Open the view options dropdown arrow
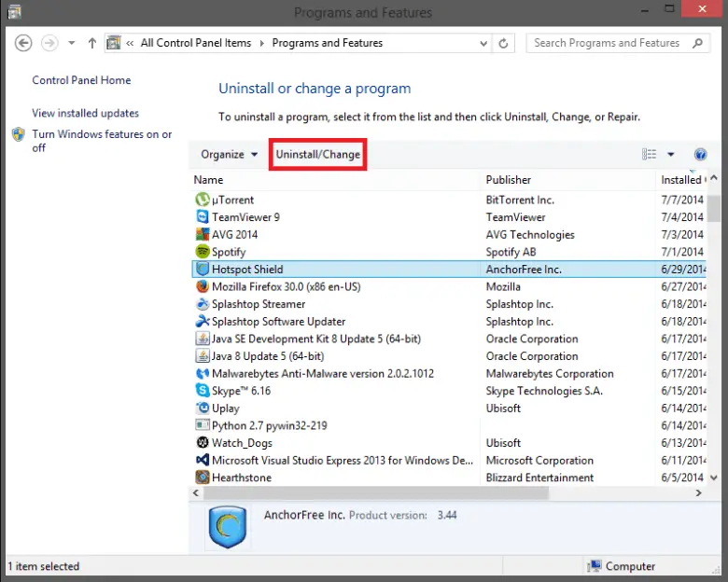The image size is (728, 582). [671, 155]
